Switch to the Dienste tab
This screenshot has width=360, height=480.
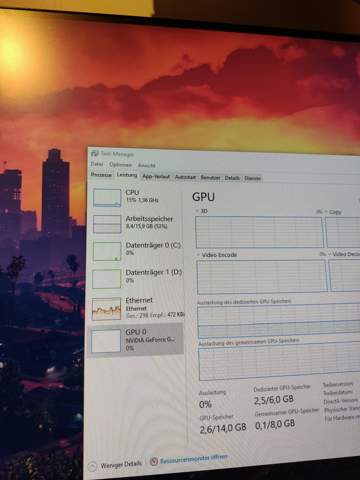[x=252, y=178]
